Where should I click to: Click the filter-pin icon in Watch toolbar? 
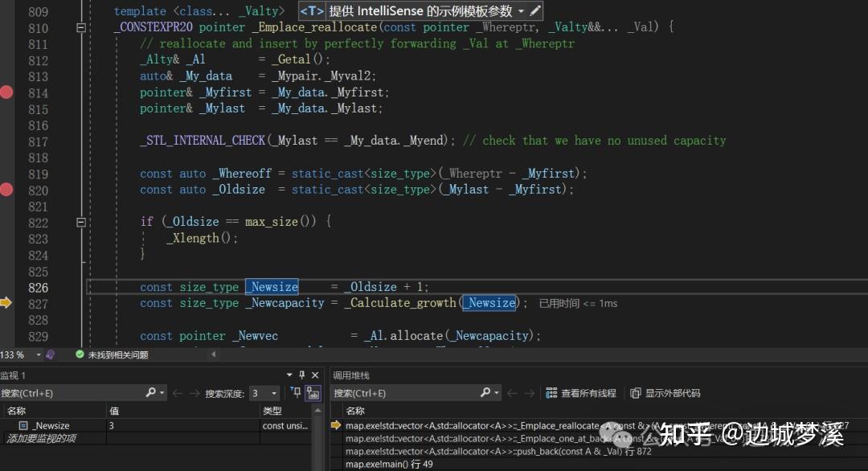(x=297, y=392)
